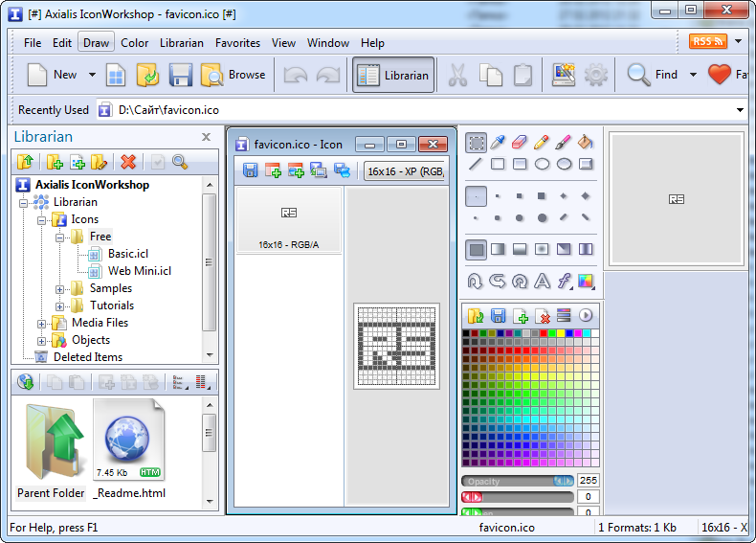Select the radial gradient fill mode
The height and width of the screenshot is (543, 756).
(542, 250)
